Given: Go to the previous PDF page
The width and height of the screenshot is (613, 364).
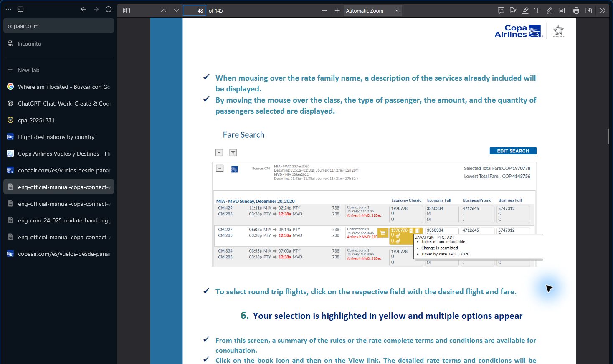Looking at the screenshot, I should (x=163, y=10).
